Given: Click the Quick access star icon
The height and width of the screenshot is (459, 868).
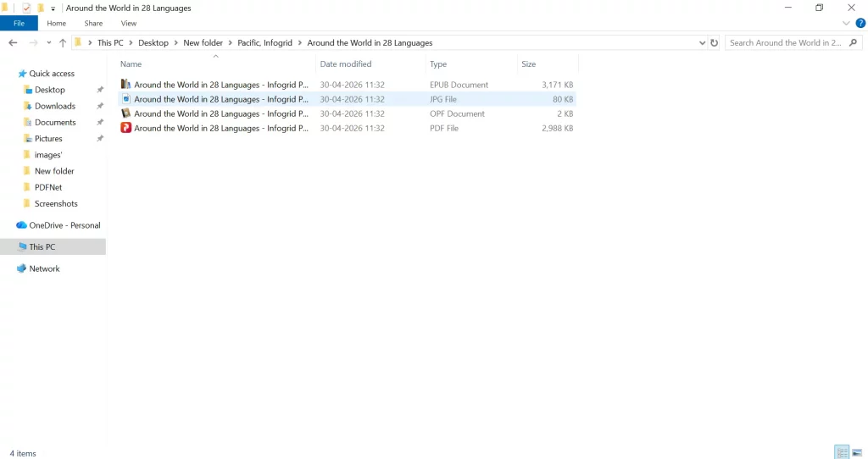Looking at the screenshot, I should click(x=22, y=74).
